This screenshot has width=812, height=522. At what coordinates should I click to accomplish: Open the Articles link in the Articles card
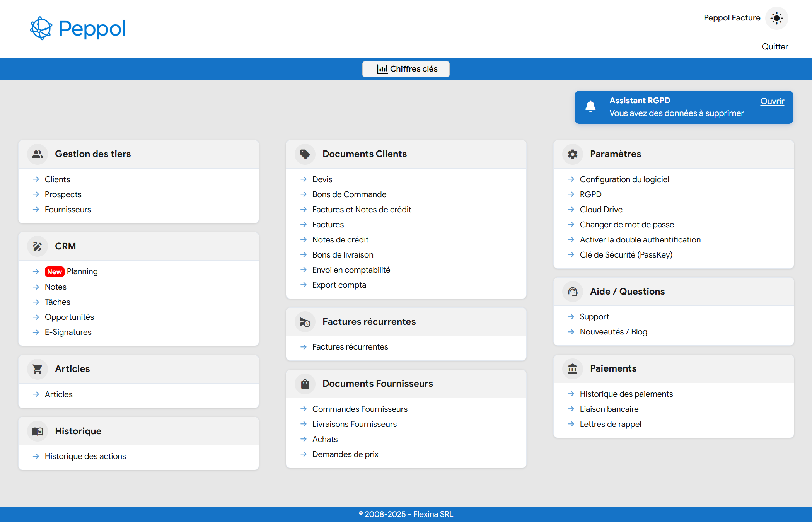59,394
